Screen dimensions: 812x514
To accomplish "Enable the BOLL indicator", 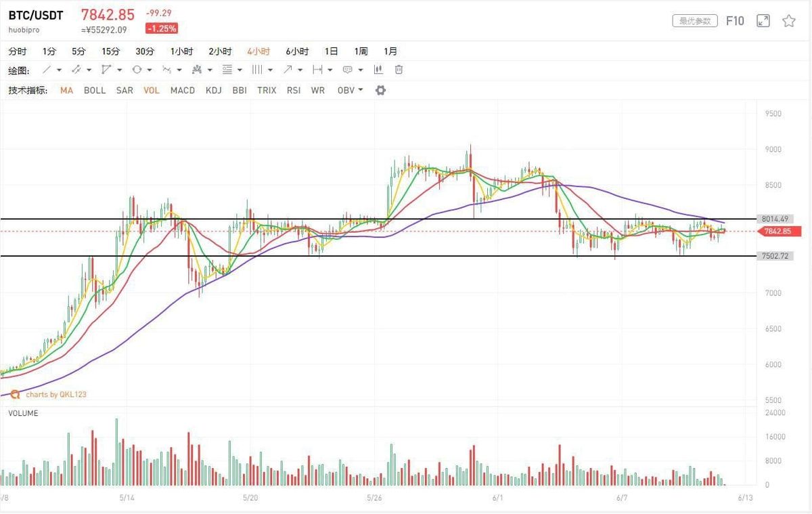I will (x=95, y=90).
